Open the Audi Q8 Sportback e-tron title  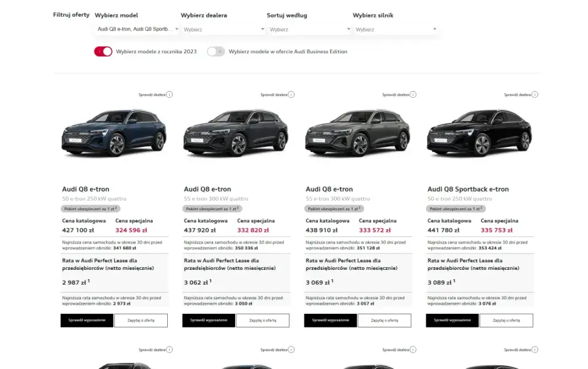pos(468,190)
